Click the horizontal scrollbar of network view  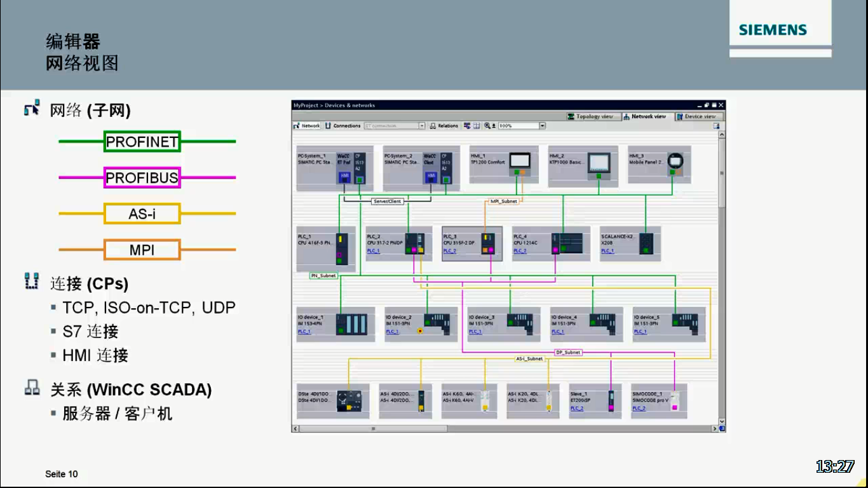tap(505, 429)
